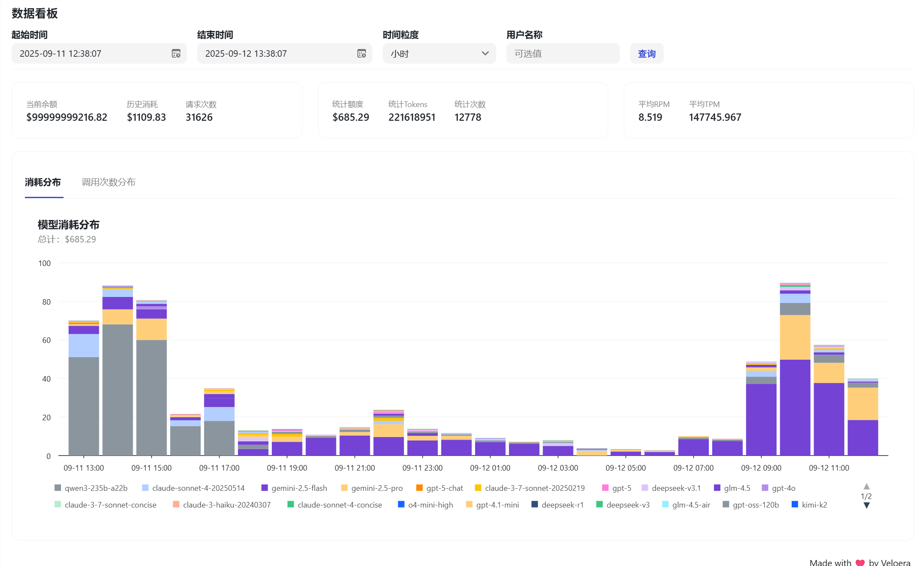Open the end time calendar icon
The width and height of the screenshot is (924, 566).
coord(362,54)
